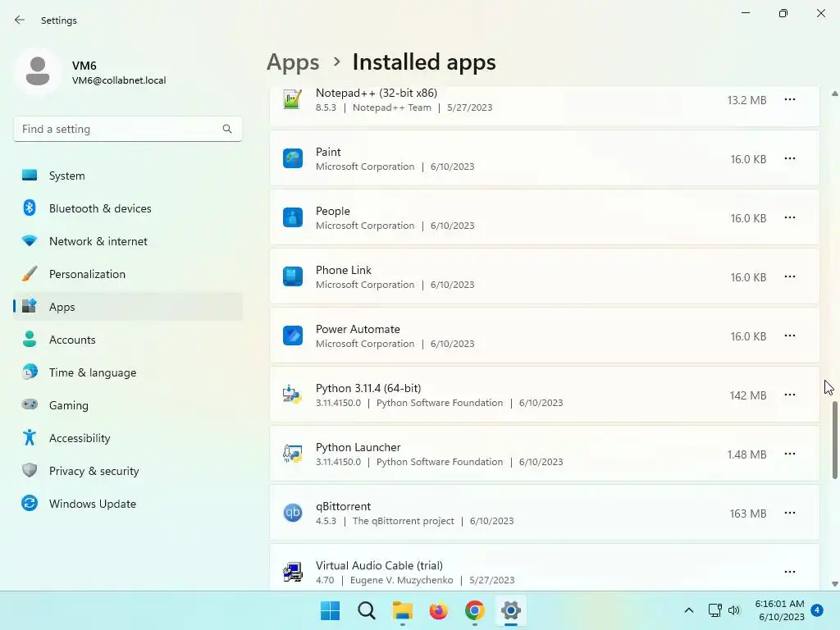Click the 'Installed apps' heading
Screen dimensions: 840x630
pyautogui.click(x=424, y=62)
